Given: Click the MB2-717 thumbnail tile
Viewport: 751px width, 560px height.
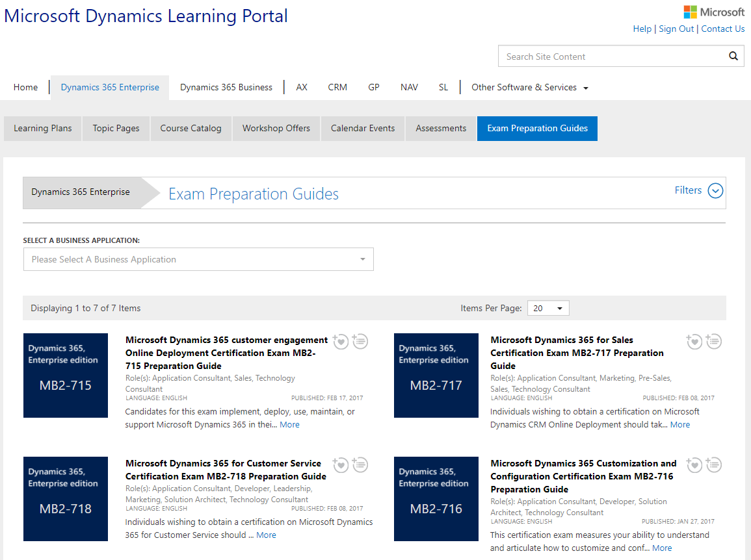Looking at the screenshot, I should pyautogui.click(x=436, y=375).
